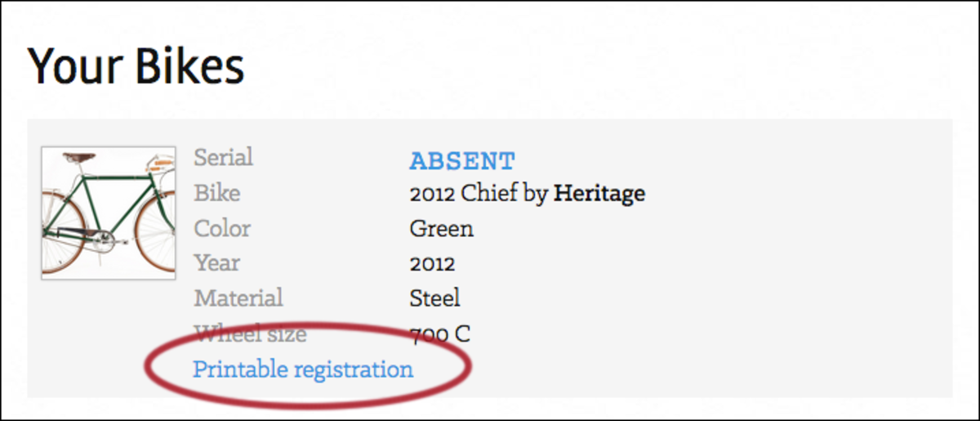The width and height of the screenshot is (980, 421).
Task: Click the 700 C wheel size value
Action: coord(439,334)
